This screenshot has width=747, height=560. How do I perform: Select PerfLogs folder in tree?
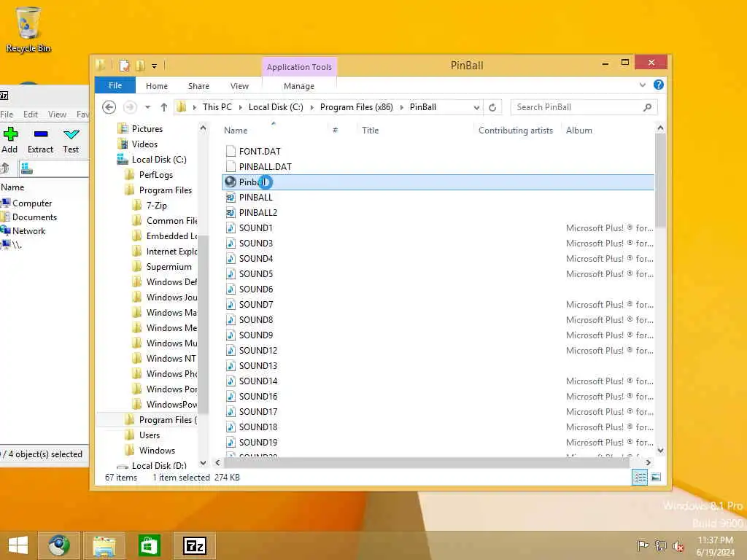click(x=156, y=175)
